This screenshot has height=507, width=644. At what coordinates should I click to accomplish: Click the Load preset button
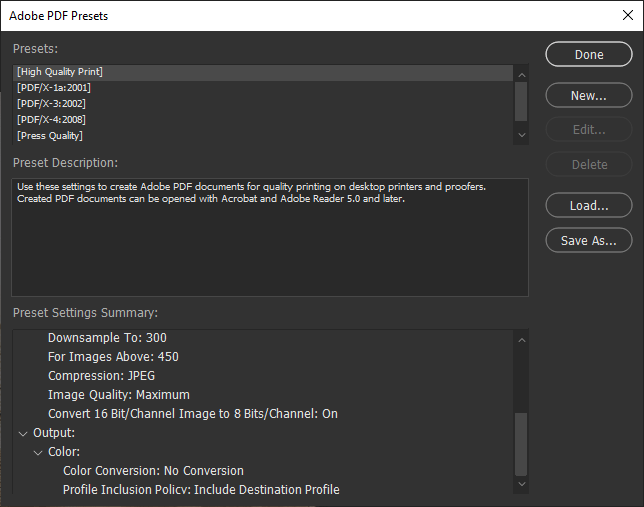[589, 206]
